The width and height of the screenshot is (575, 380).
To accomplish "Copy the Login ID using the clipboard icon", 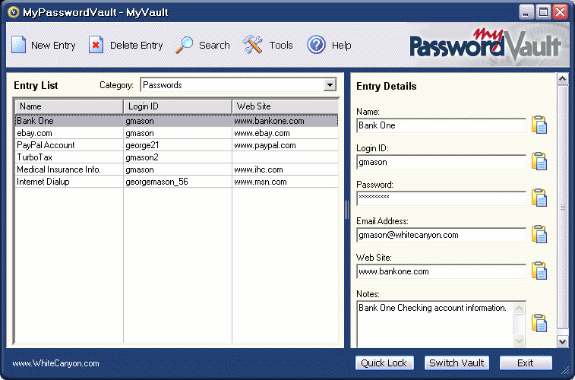I will 539,161.
